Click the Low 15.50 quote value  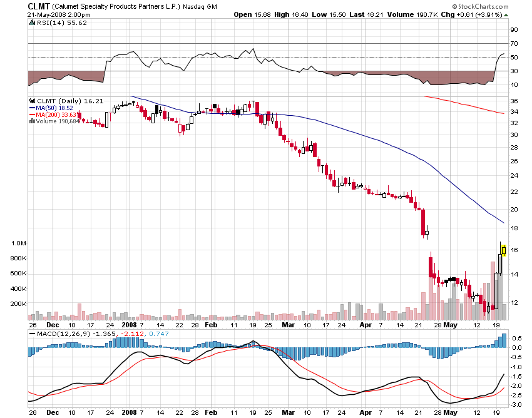pos(329,14)
